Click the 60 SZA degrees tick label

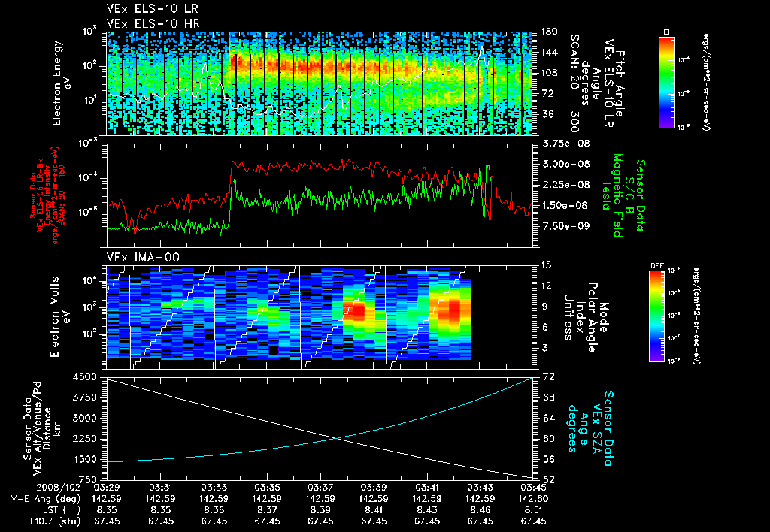tap(548, 439)
